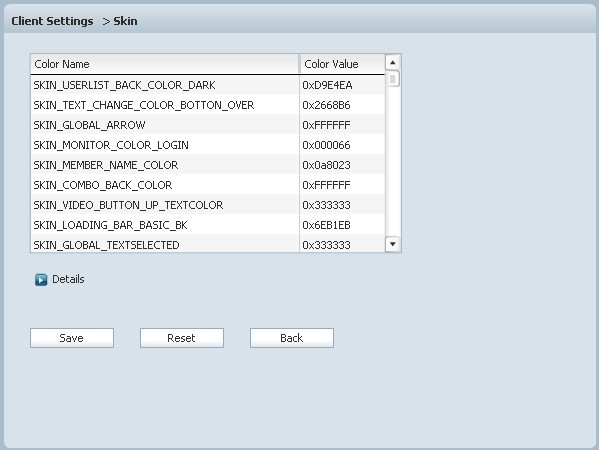Screen dimensions: 599x450
Task: Select SKIN_TEXT_CHANGE_COLOR_BOTTON_OVER row
Action: [x=208, y=105]
